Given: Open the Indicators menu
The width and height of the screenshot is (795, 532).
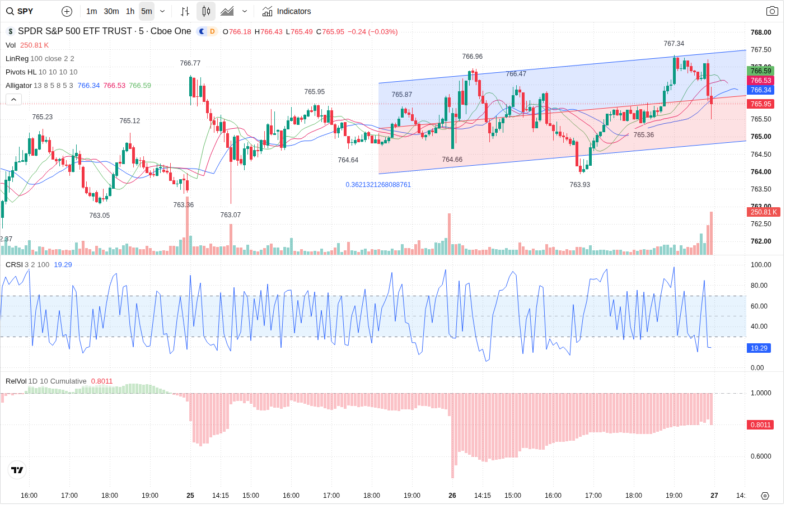Looking at the screenshot, I should 287,11.
